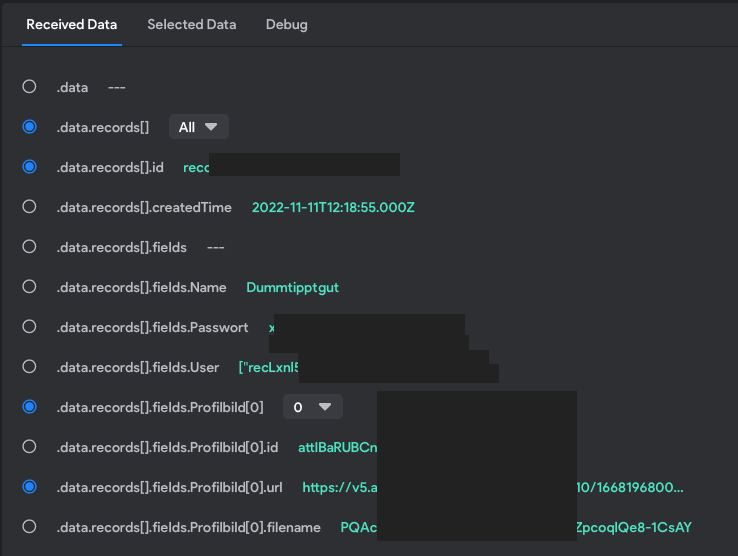Select the fields.Passwort radio button
738x556 pixels.
29,327
